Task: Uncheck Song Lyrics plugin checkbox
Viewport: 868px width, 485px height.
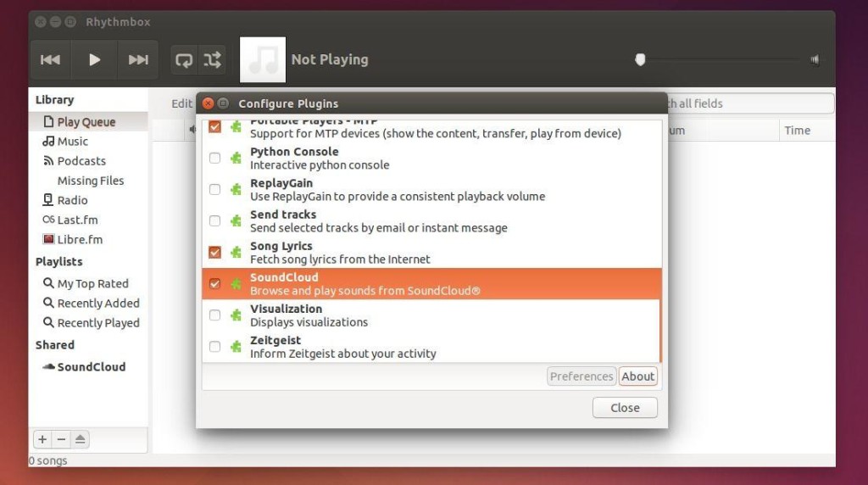Action: (x=214, y=253)
